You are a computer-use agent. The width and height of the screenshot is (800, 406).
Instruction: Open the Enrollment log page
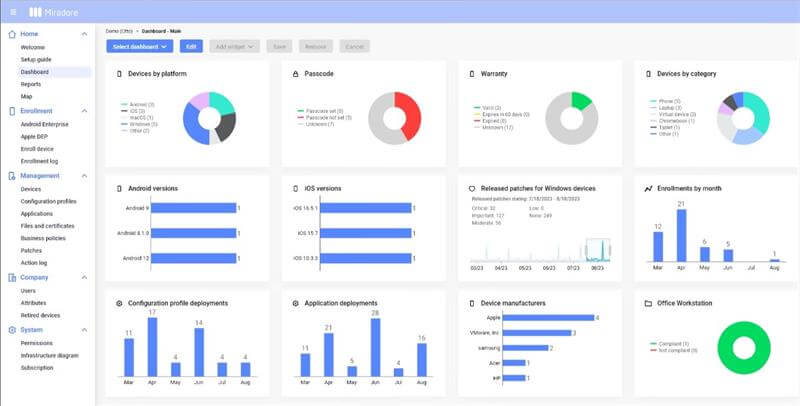tap(41, 160)
